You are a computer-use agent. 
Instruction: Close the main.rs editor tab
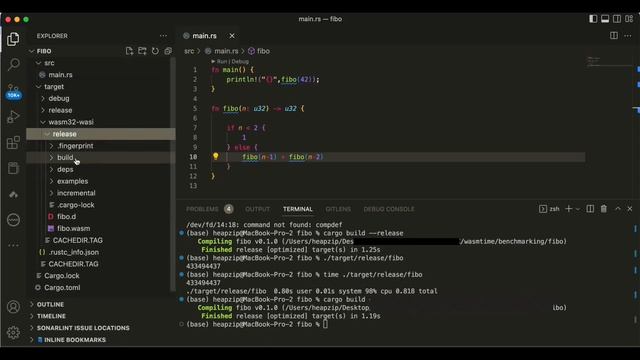coord(232,36)
